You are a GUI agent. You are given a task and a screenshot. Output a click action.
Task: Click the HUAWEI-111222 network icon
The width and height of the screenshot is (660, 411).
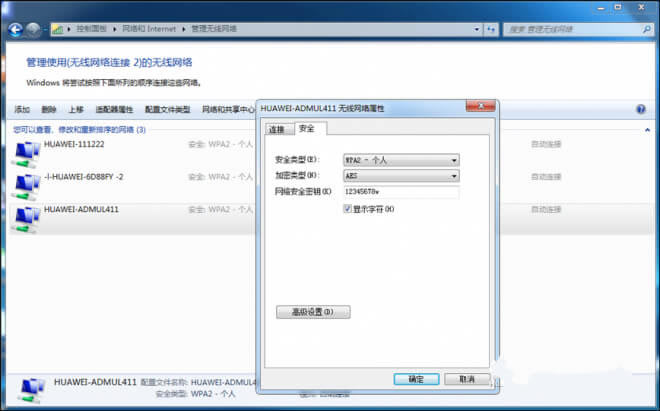coord(26,154)
